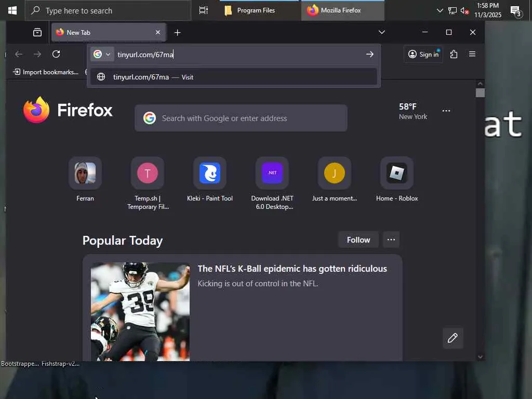The width and height of the screenshot is (532, 399).
Task: Click the page scrollbar thumb
Action: click(x=480, y=92)
